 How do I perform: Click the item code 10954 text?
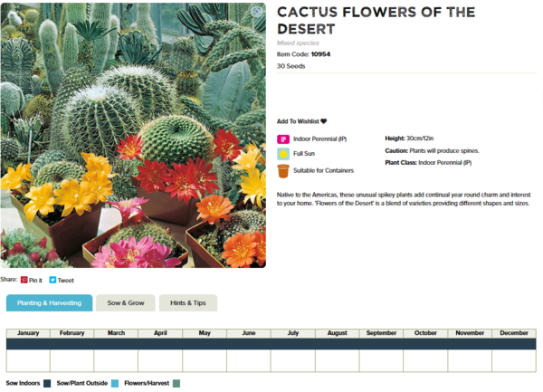tap(320, 54)
